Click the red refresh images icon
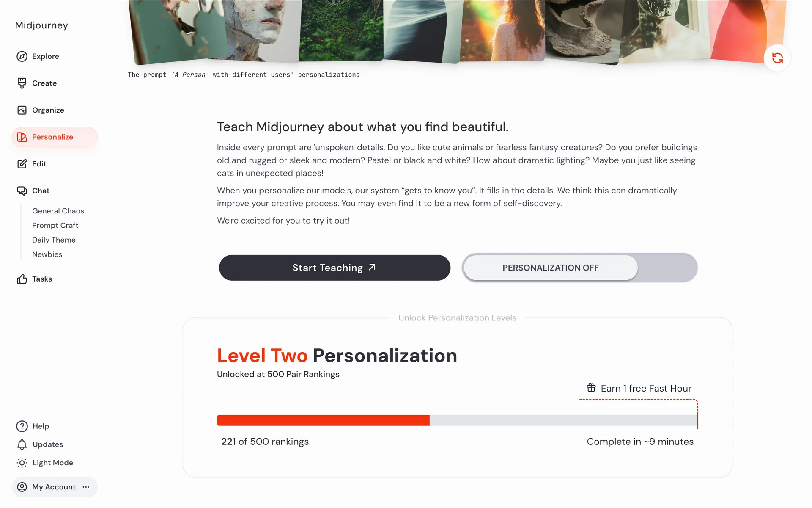812x508 pixels. click(777, 58)
